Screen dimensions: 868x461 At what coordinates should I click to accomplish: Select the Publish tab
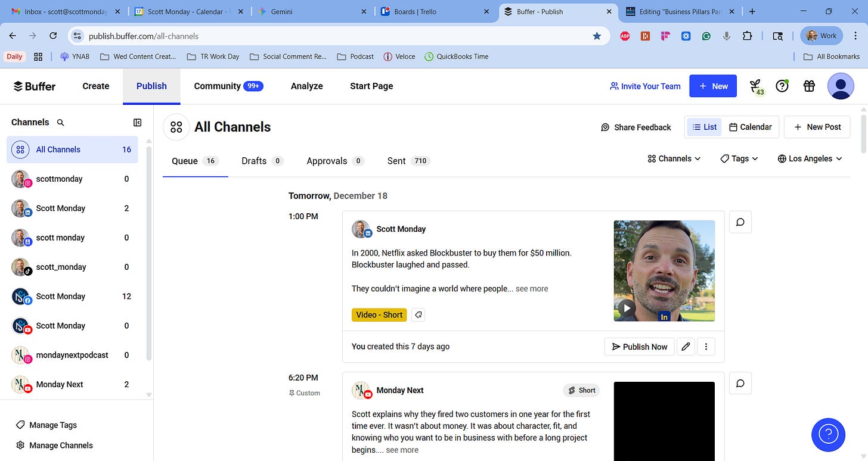(x=151, y=86)
